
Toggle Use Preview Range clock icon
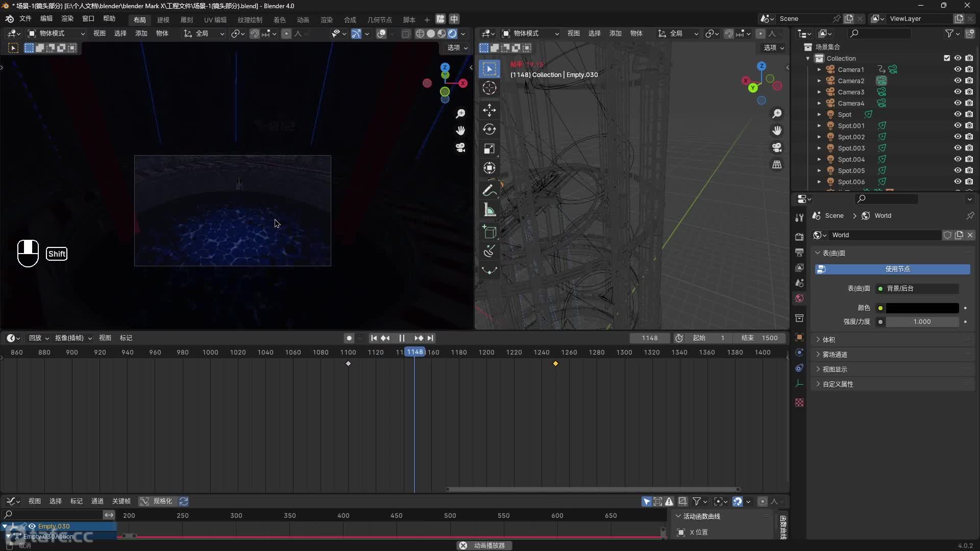679,338
